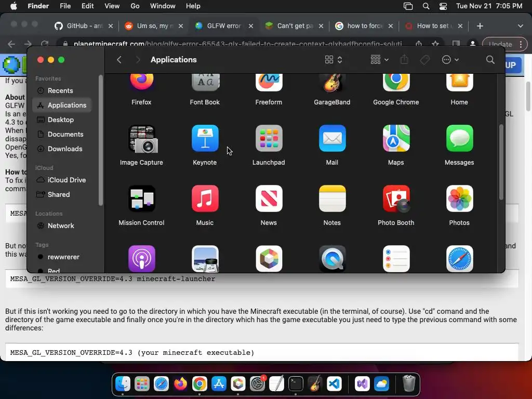
Task: Open the Trash in the Dock
Action: (x=409, y=384)
